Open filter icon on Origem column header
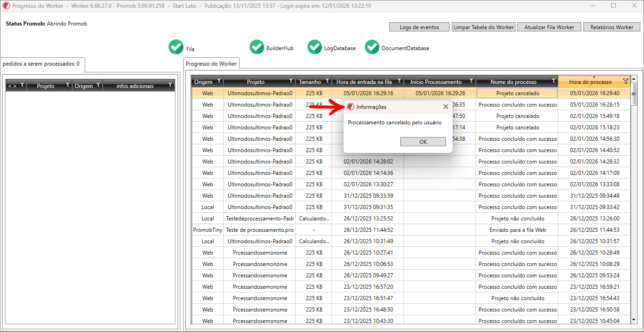This screenshot has width=644, height=332. pos(219,81)
